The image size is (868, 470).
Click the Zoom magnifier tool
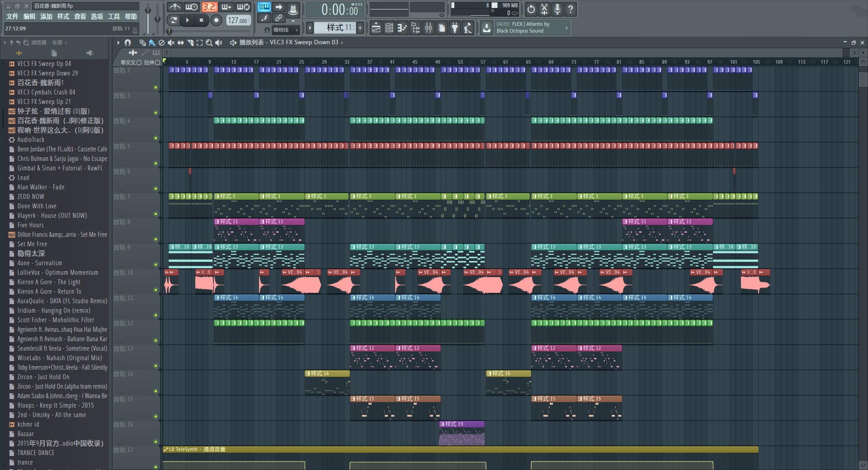(x=209, y=42)
